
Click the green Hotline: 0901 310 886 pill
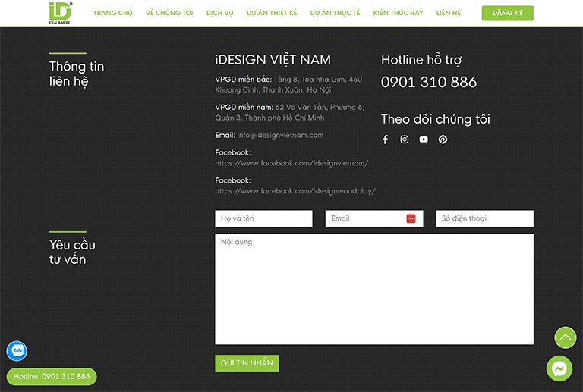tap(52, 376)
